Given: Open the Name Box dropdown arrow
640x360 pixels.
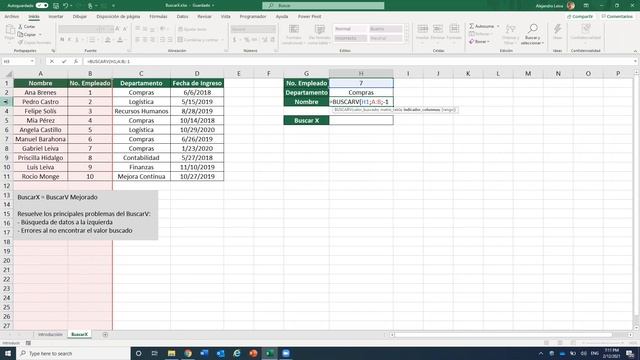Looking at the screenshot, I should click(x=32, y=61).
